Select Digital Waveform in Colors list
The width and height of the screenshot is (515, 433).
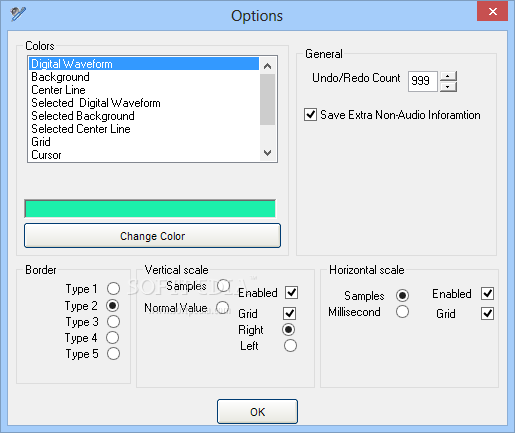click(x=144, y=64)
